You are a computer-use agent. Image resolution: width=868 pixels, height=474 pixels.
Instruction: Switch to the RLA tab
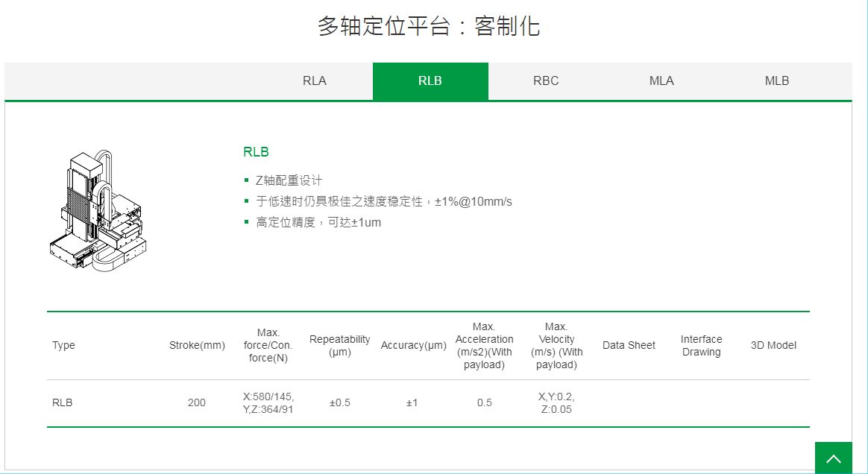[314, 80]
